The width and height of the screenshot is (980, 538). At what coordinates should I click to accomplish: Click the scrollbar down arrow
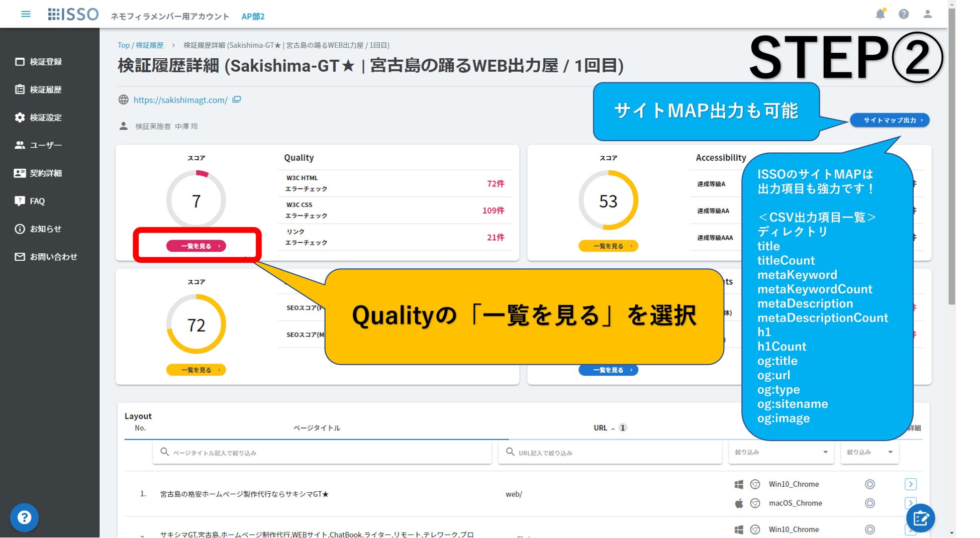tap(951, 533)
